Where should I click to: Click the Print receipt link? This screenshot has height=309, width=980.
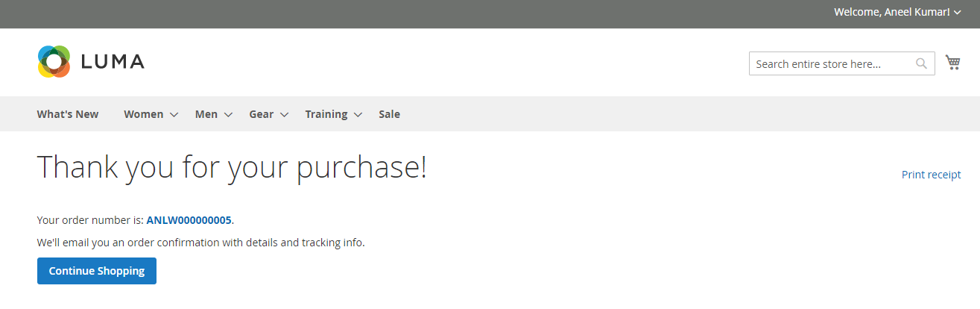point(931,175)
